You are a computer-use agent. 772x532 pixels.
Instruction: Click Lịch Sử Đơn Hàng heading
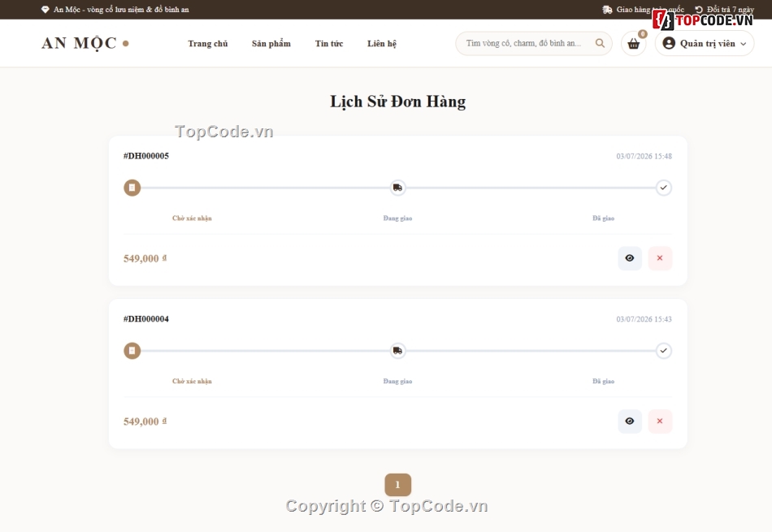(398, 102)
